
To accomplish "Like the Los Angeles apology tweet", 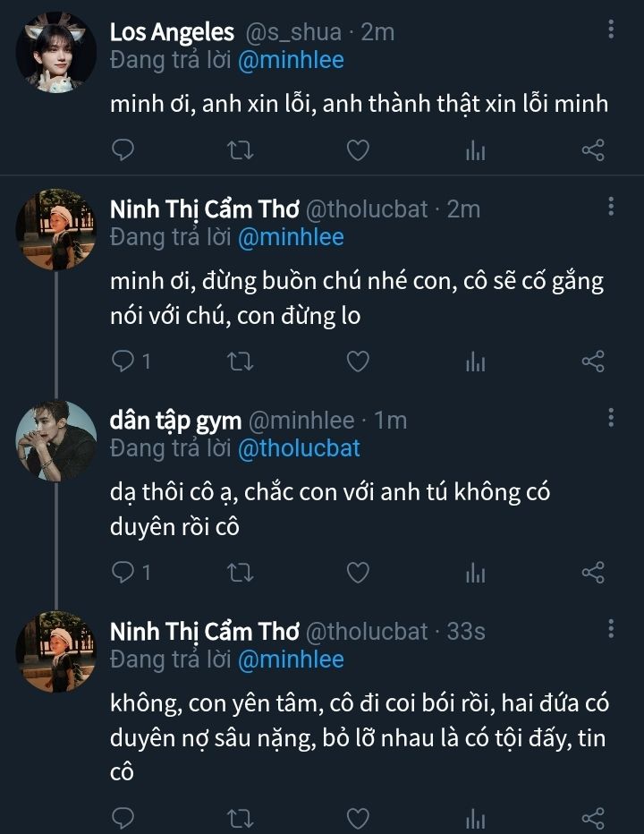I will tap(358, 149).
